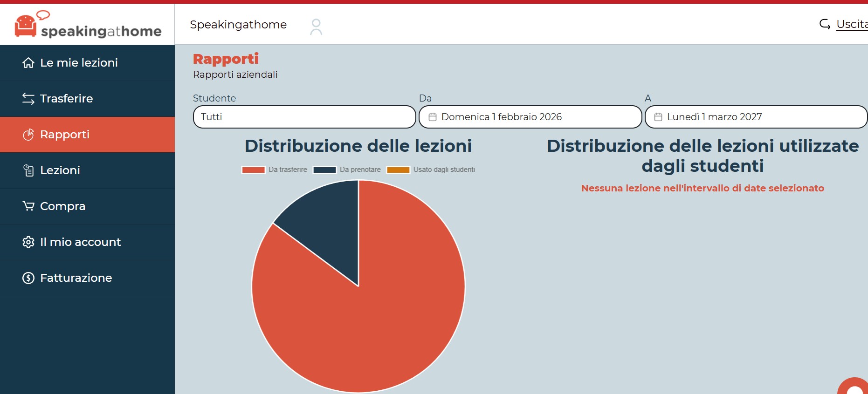Click the clipboard icon beside Lezioni
Screen dimensions: 868x394
(x=28, y=170)
